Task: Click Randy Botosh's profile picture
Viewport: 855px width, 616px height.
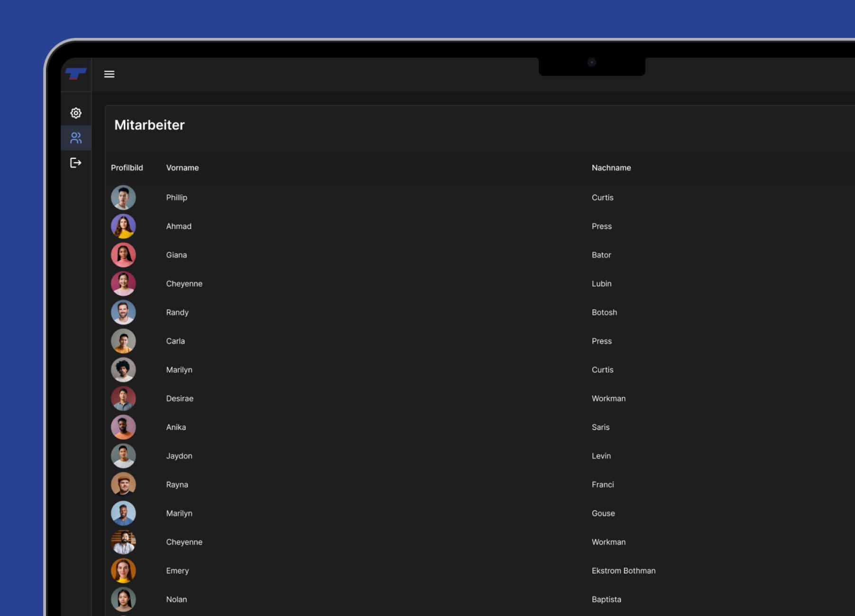Action: (x=123, y=312)
